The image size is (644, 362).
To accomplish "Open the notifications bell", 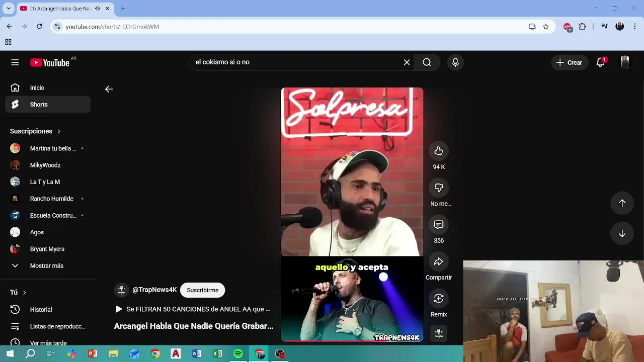I will pyautogui.click(x=600, y=62).
